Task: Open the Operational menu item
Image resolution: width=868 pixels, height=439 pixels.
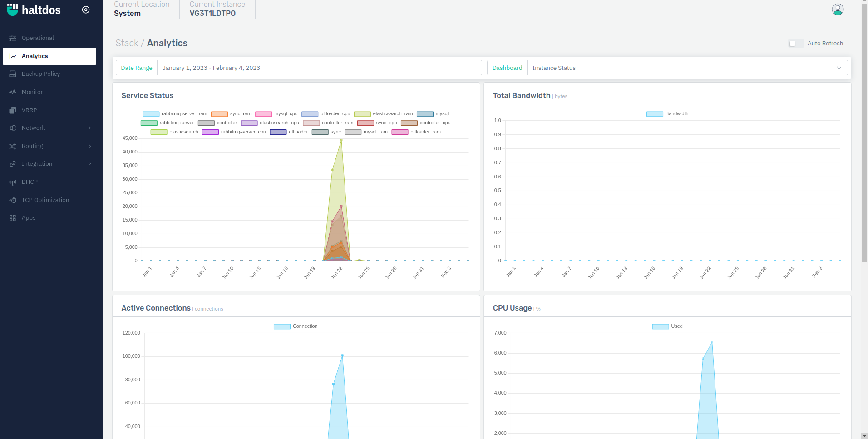Action: [x=49, y=38]
